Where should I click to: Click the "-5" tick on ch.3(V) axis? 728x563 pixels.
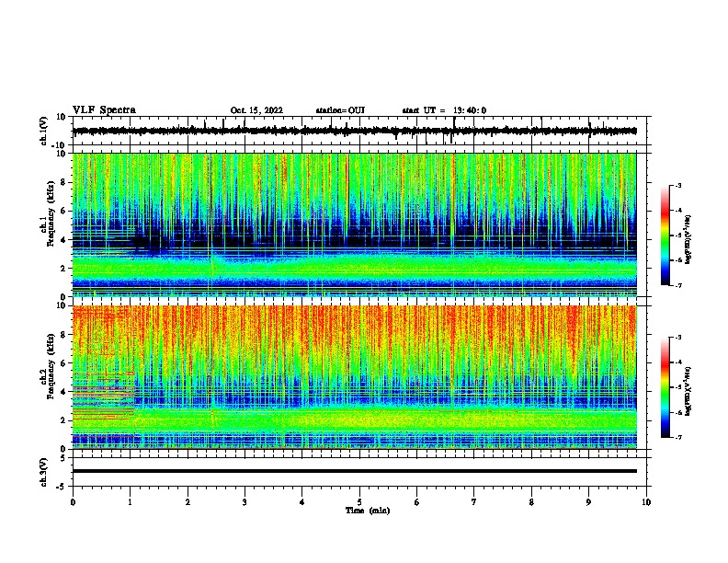point(62,487)
